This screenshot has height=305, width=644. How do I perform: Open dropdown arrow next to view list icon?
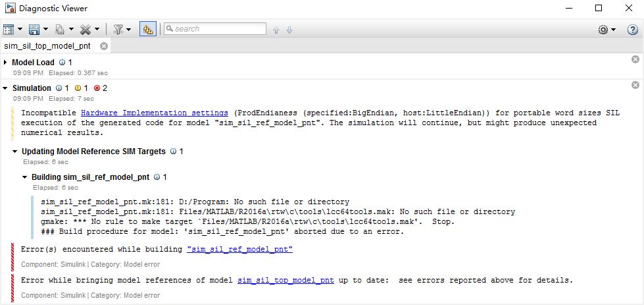(20, 29)
